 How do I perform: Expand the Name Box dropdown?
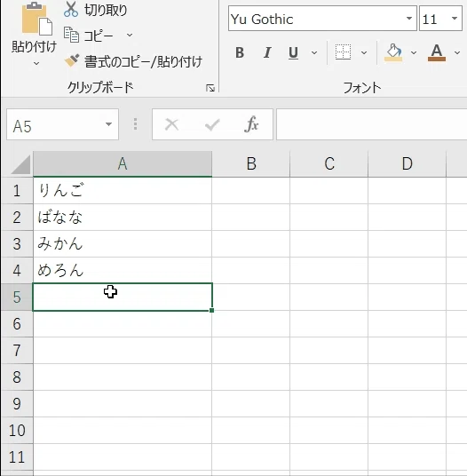click(108, 124)
